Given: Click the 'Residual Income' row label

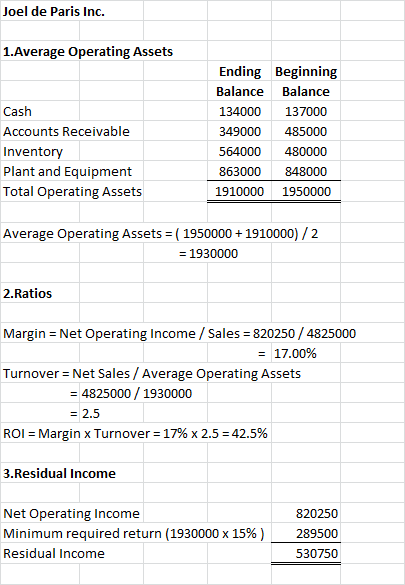Looking at the screenshot, I should [x=54, y=554].
